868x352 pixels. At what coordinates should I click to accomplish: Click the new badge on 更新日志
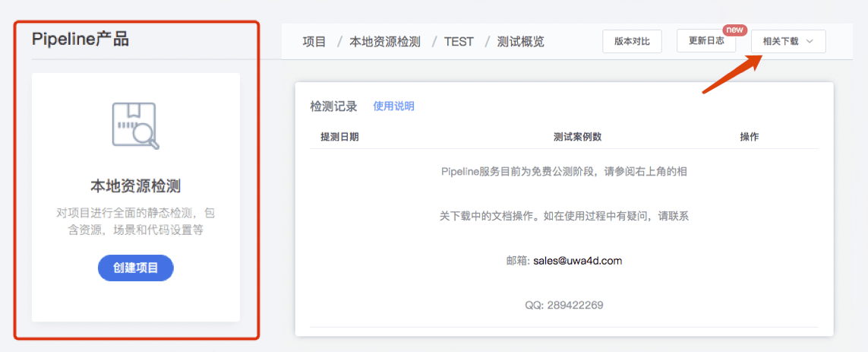click(734, 30)
